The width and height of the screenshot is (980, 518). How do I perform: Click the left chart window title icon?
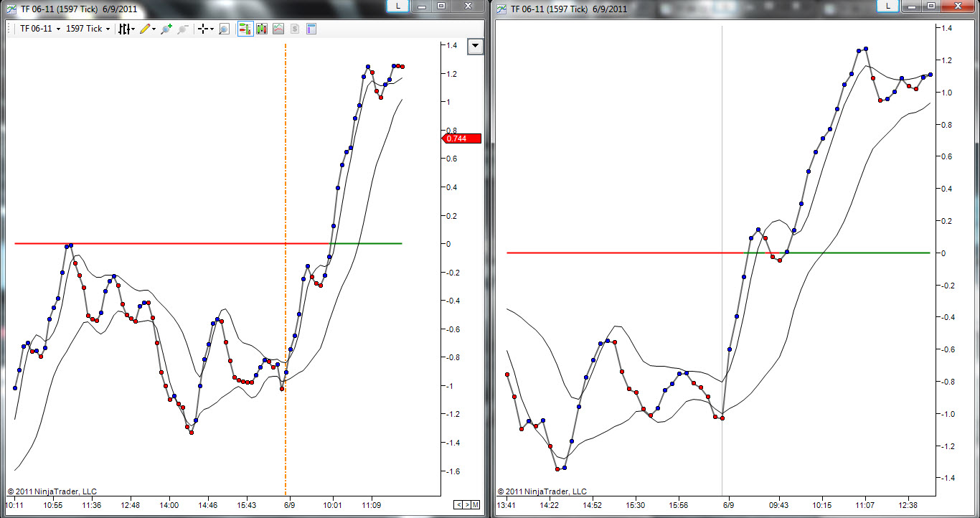(11, 9)
